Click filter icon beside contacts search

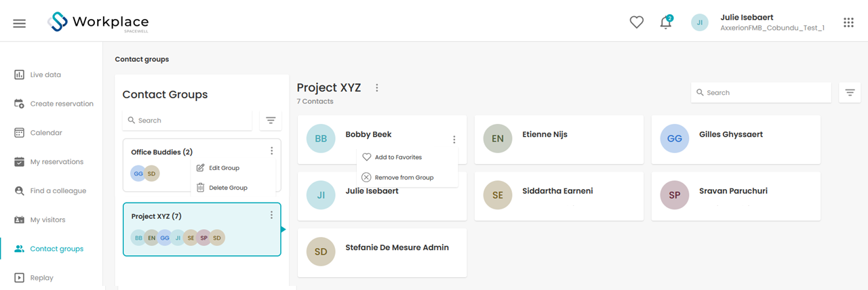(850, 92)
